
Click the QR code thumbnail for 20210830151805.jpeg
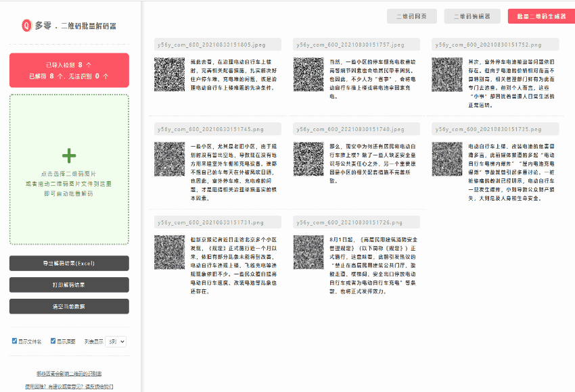click(169, 74)
